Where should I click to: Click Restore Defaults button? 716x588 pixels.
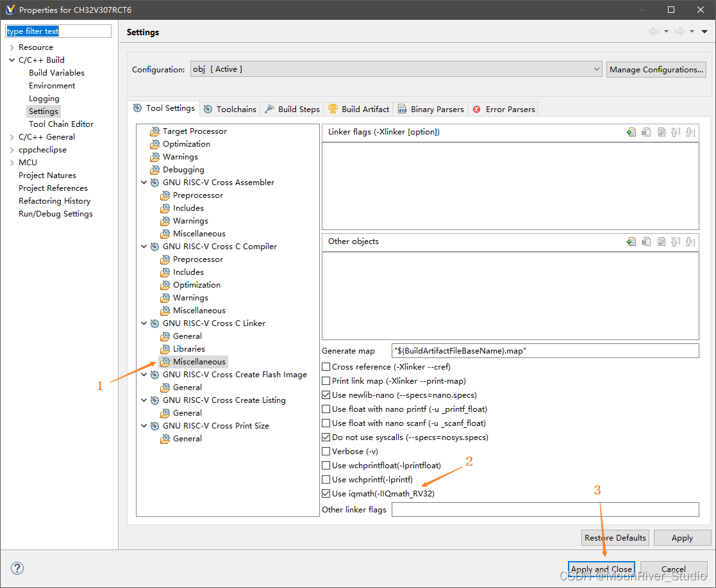coord(615,538)
